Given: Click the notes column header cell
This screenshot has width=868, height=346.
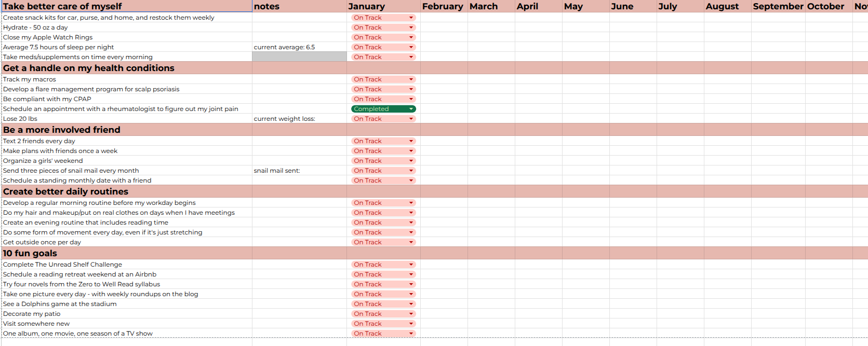Looking at the screenshot, I should [299, 6].
